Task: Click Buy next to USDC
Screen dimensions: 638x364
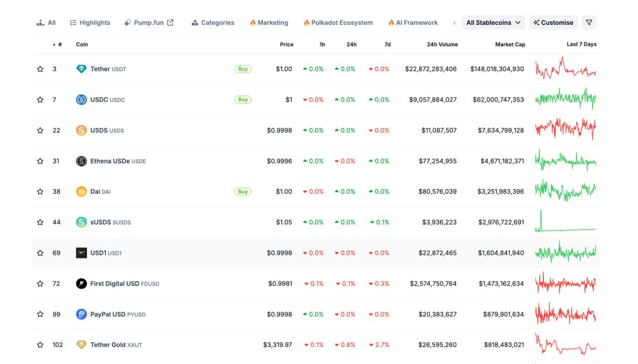Action: click(x=243, y=99)
